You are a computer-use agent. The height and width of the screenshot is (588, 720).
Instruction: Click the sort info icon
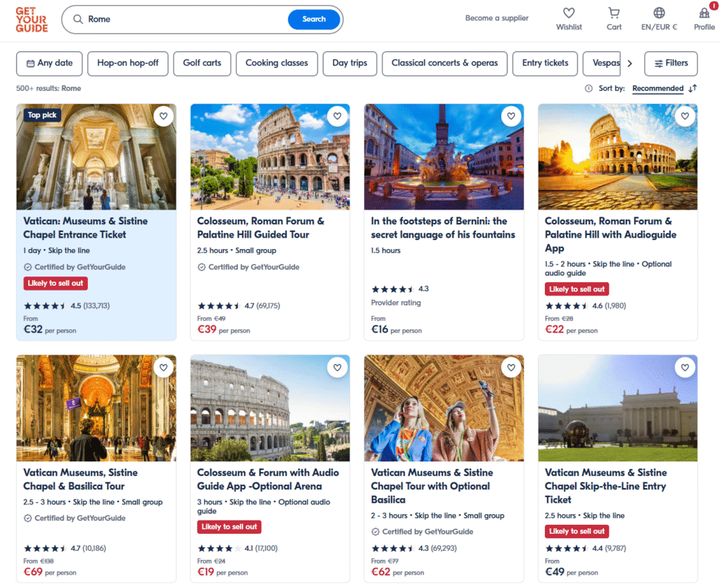589,88
